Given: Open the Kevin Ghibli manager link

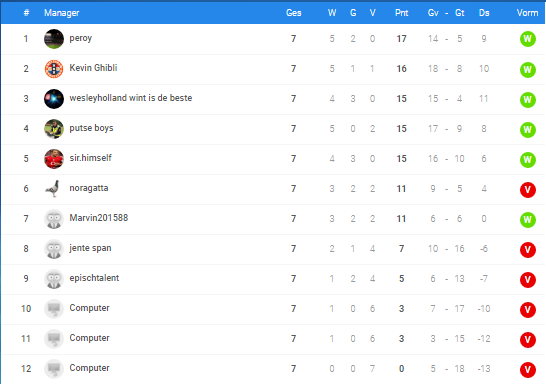Looking at the screenshot, I should click(x=93, y=68).
